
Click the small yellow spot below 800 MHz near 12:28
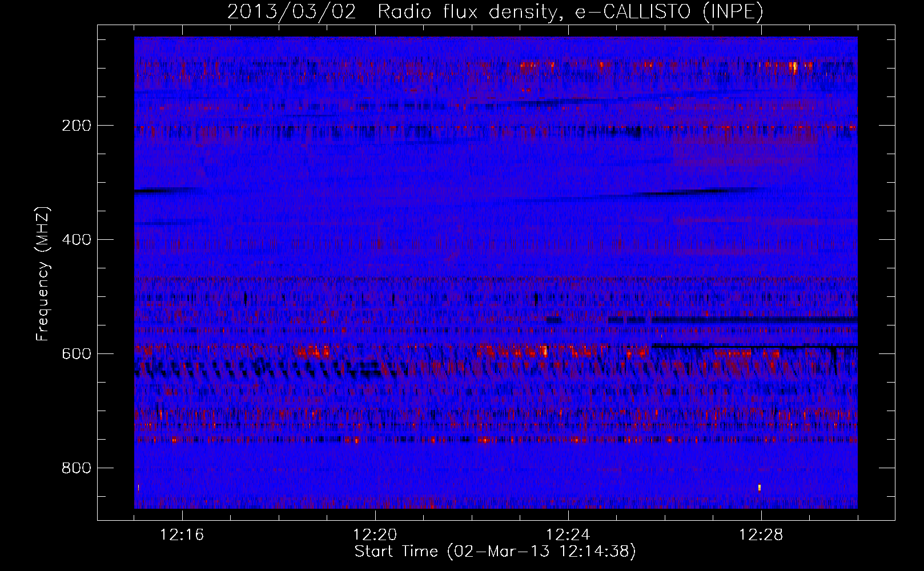(760, 488)
